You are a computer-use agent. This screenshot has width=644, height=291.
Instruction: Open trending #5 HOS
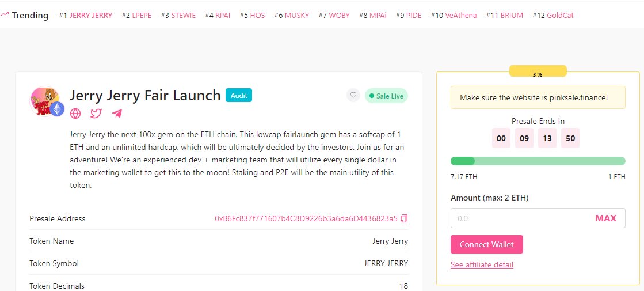tap(252, 16)
